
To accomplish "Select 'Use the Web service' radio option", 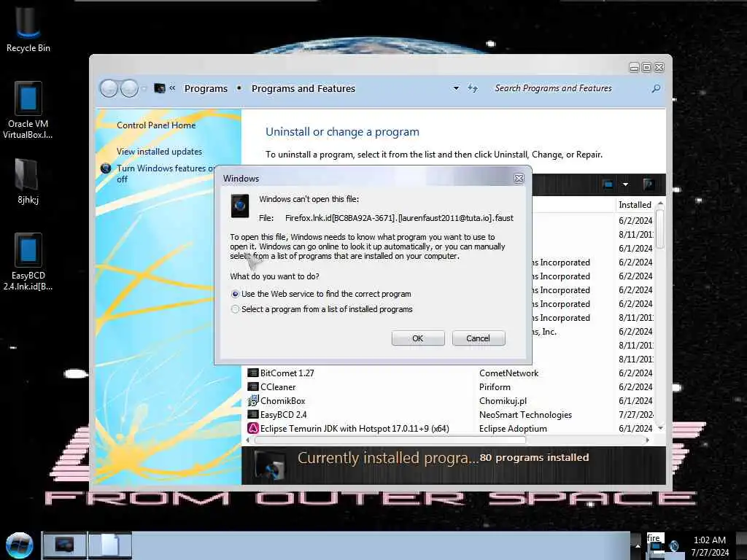I will pyautogui.click(x=235, y=295).
